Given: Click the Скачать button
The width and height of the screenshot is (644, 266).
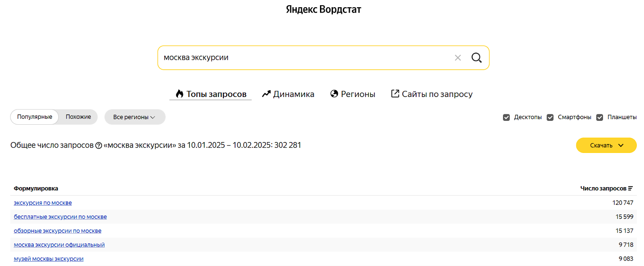Looking at the screenshot, I should (x=601, y=145).
